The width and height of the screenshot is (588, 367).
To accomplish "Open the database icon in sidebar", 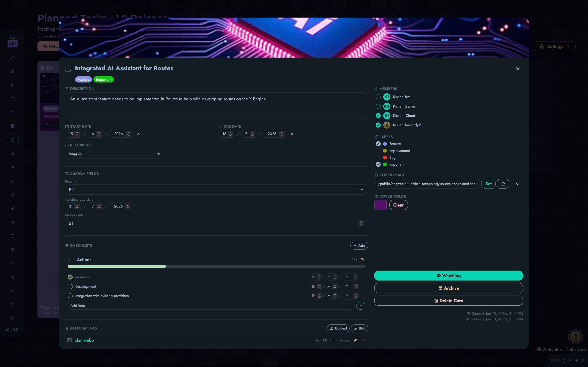I will (x=12, y=71).
